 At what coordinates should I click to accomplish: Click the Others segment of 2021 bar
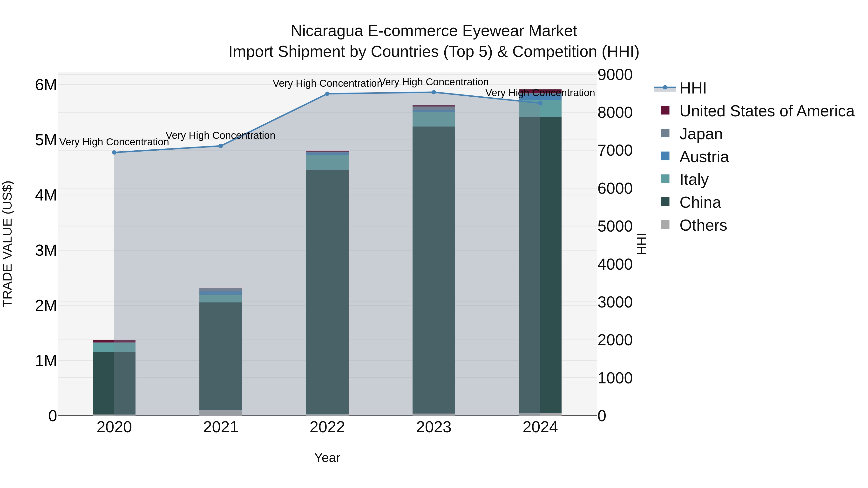221,413
